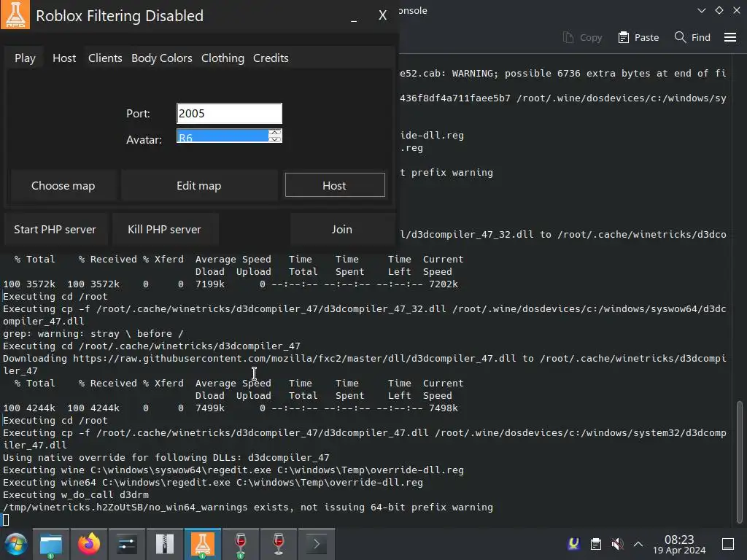
Task: Click the Edit map button
Action: point(198,185)
